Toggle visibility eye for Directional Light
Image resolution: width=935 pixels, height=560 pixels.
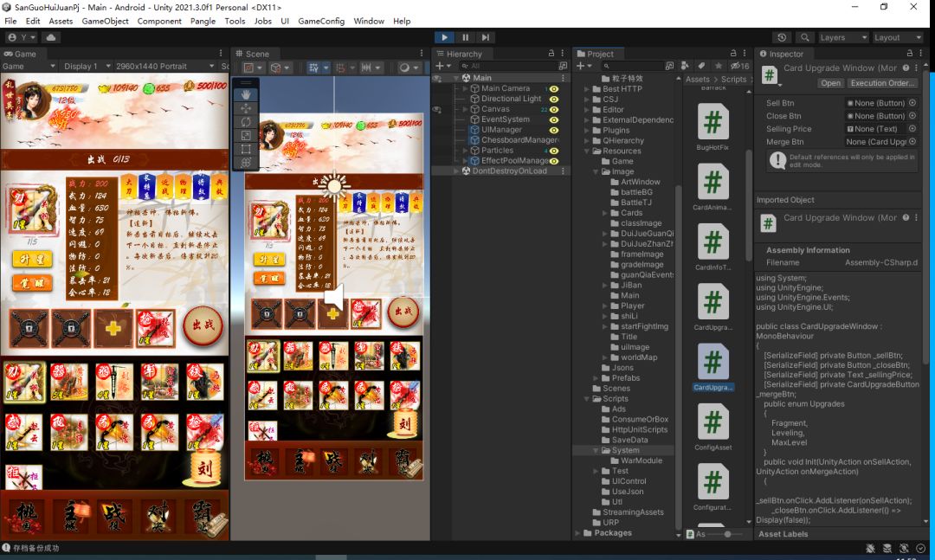click(554, 99)
